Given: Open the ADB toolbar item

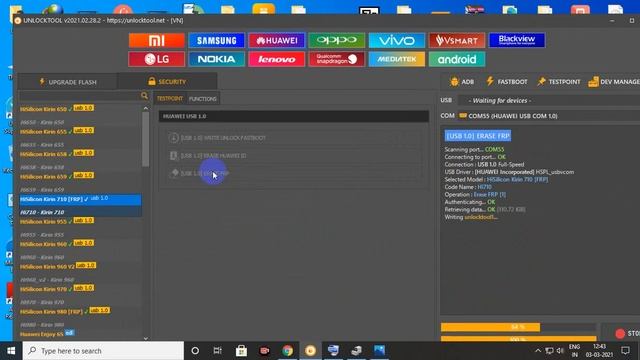Looking at the screenshot, I should 462,82.
